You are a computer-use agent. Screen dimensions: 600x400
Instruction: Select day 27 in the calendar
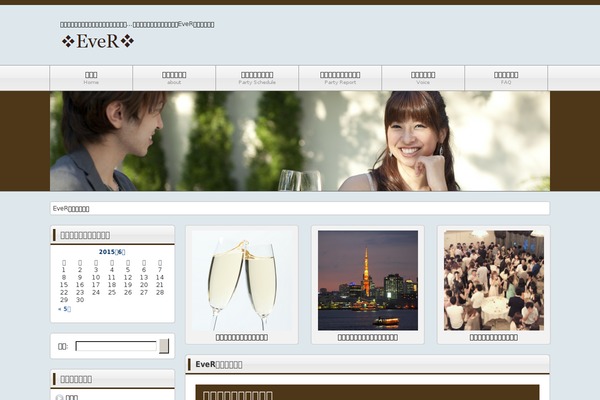click(x=144, y=292)
